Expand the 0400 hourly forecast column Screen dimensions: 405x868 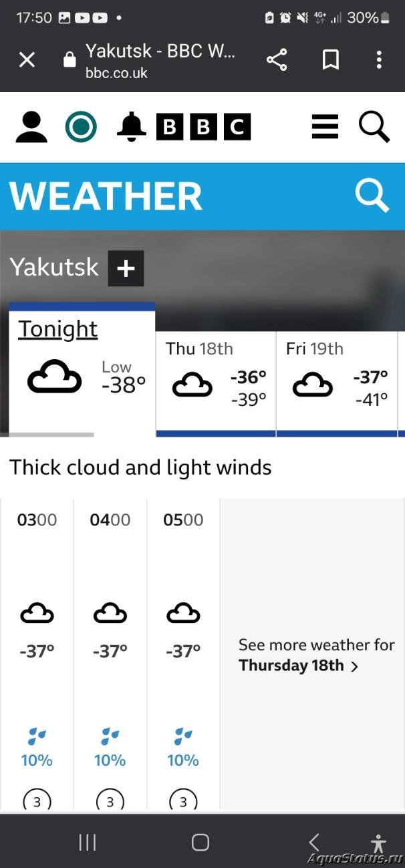pos(110,654)
